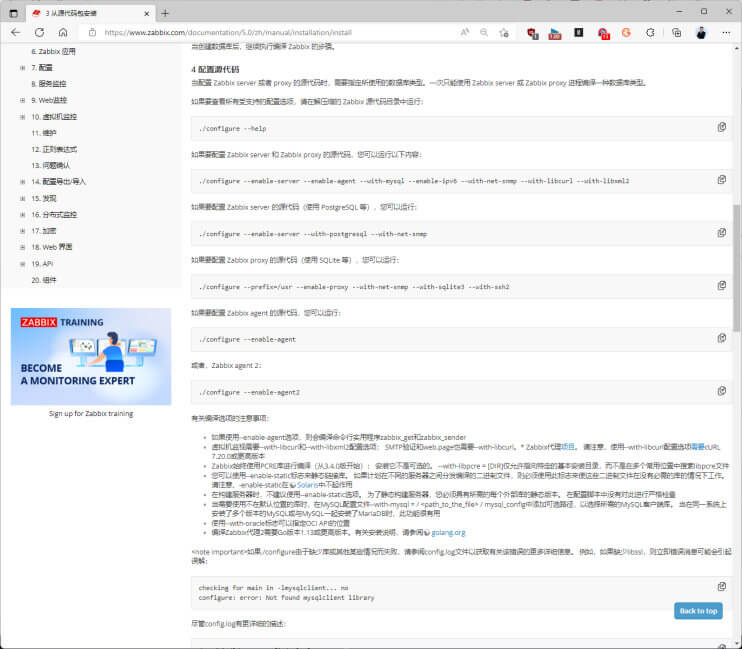Open the red shield extension icon
The width and height of the screenshot is (742, 649).
coord(533,33)
